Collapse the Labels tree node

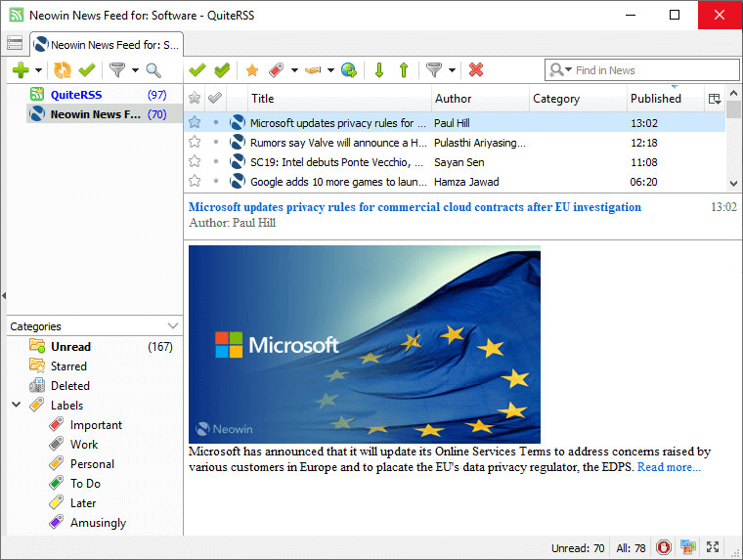(x=17, y=405)
